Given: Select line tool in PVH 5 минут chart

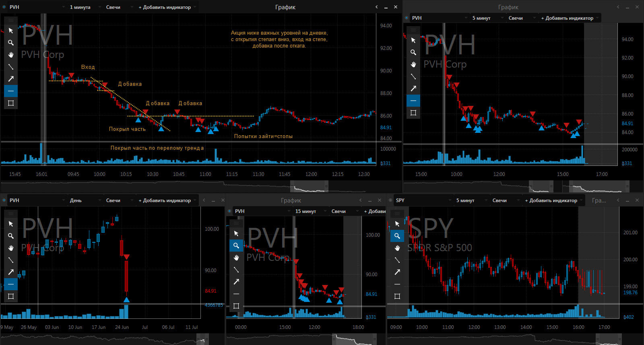Looking at the screenshot, I should pyautogui.click(x=413, y=76).
